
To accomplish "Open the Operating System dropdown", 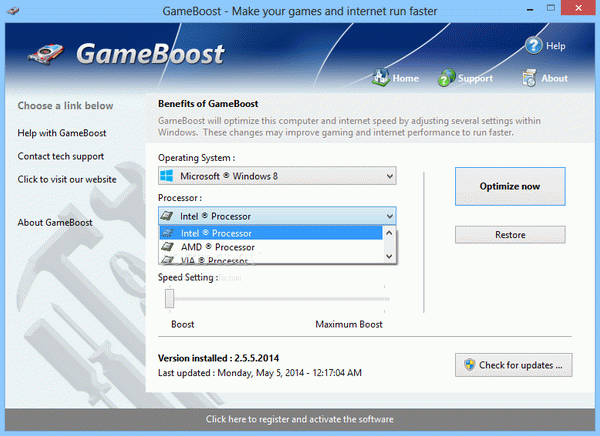I will [x=277, y=176].
